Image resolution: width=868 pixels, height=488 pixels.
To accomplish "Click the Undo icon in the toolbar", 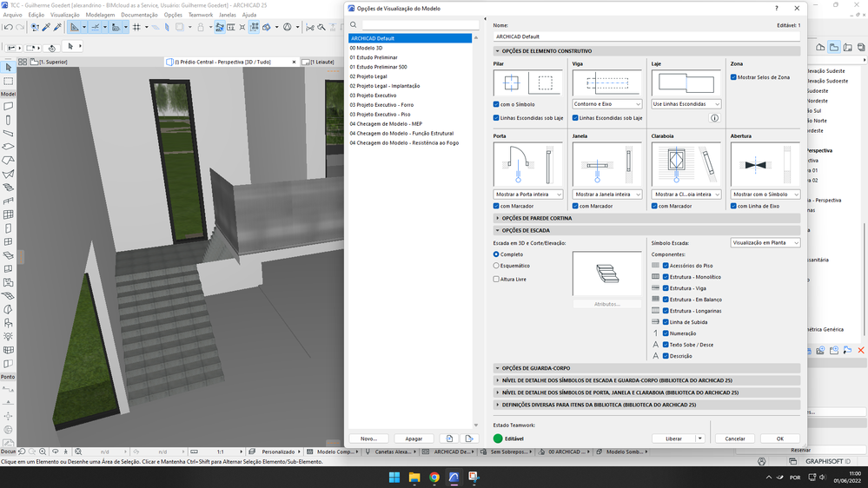I will tap(8, 27).
